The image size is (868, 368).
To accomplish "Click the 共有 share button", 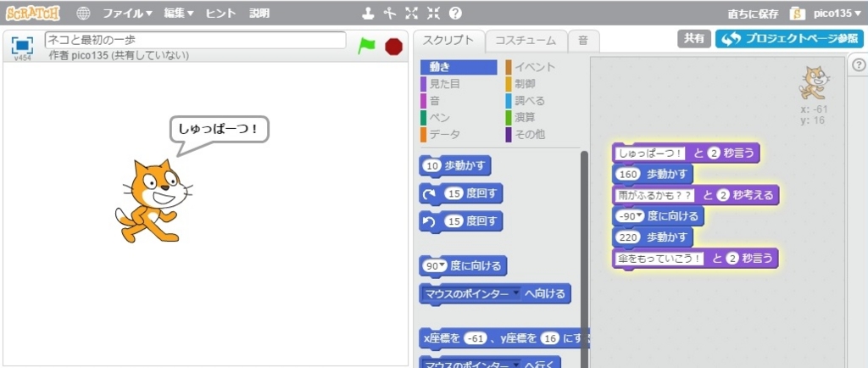I will [x=693, y=39].
